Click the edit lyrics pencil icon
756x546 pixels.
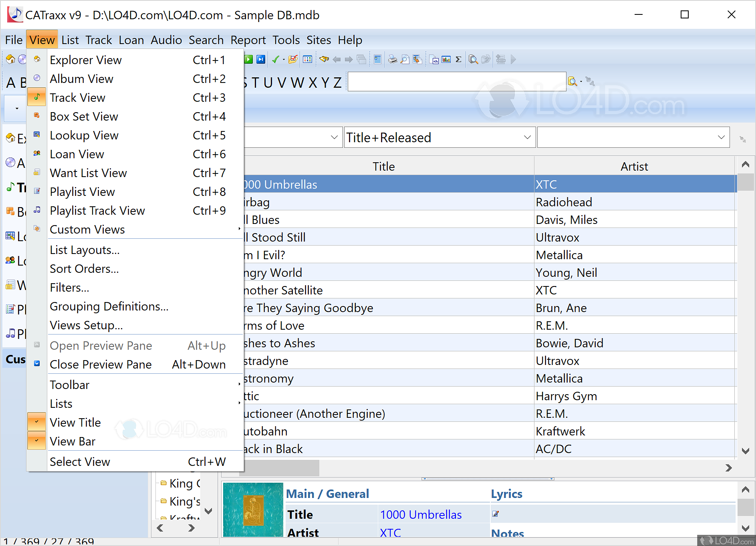point(496,514)
